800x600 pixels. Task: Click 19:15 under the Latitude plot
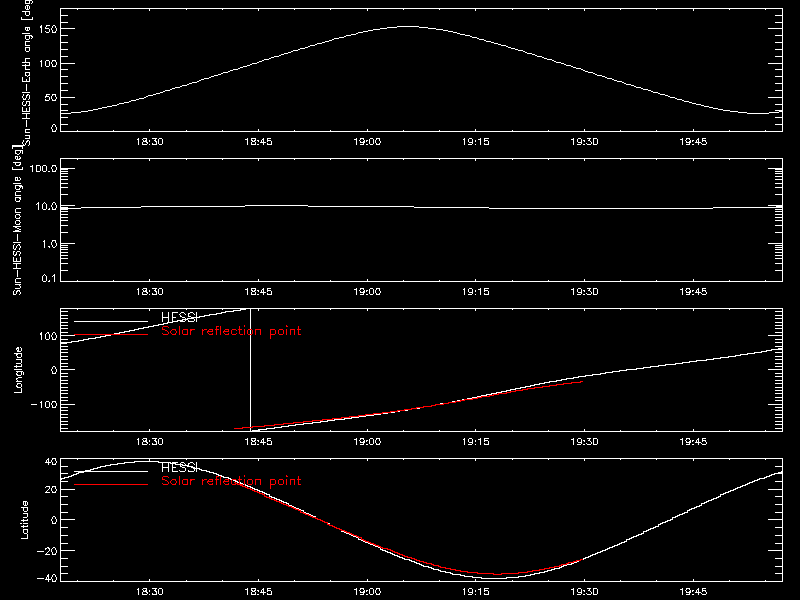(476, 592)
